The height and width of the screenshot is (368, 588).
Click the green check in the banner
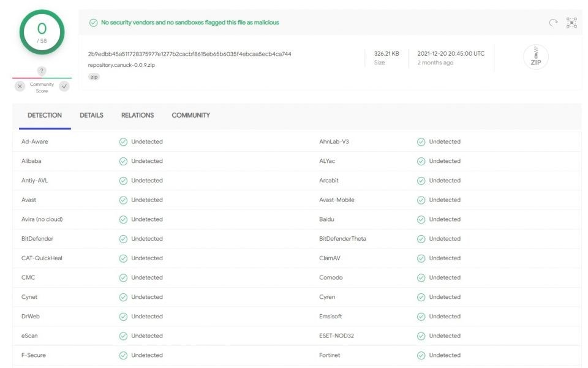click(x=93, y=23)
